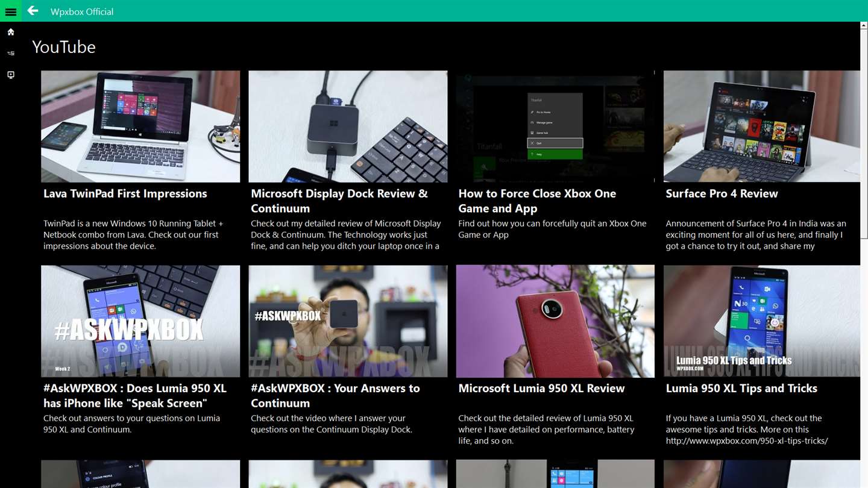Screen dimensions: 868x488
Task: Click the Display Dock detailed review description
Action: [346, 234]
